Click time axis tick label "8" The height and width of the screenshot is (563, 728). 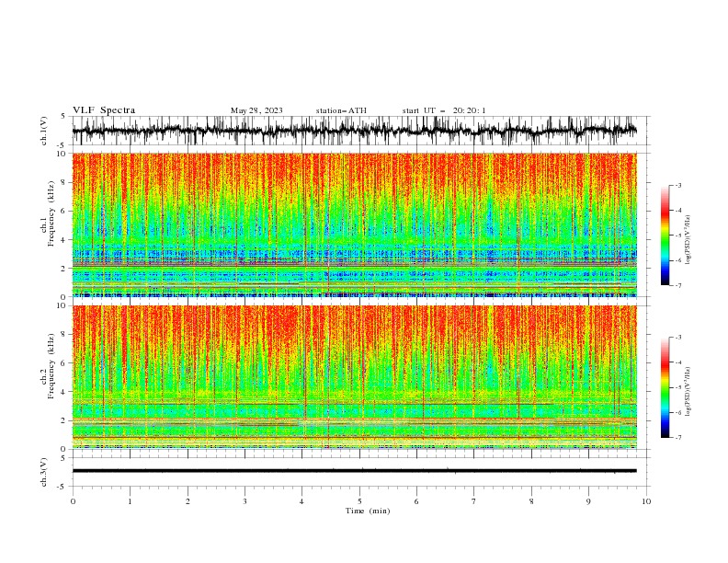pos(531,501)
